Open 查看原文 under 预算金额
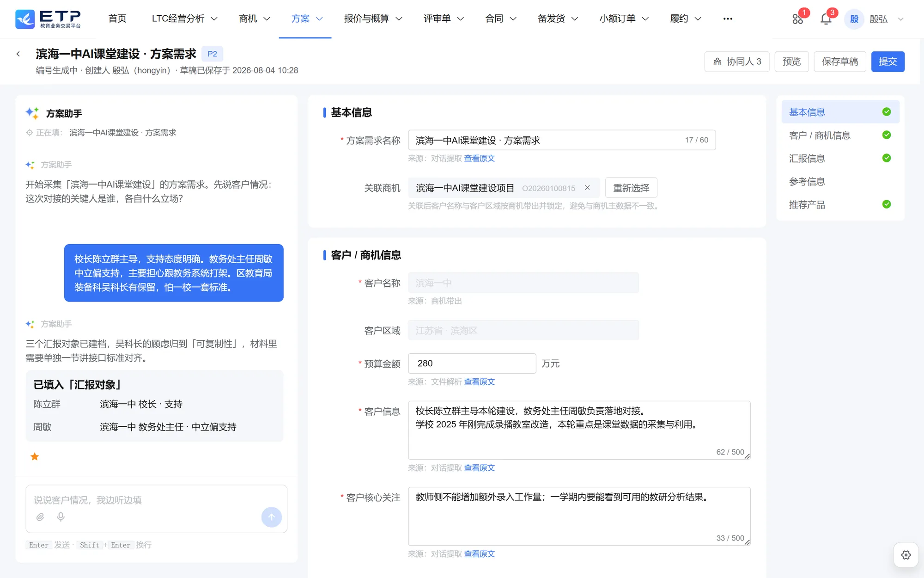924x578 pixels. (x=479, y=381)
